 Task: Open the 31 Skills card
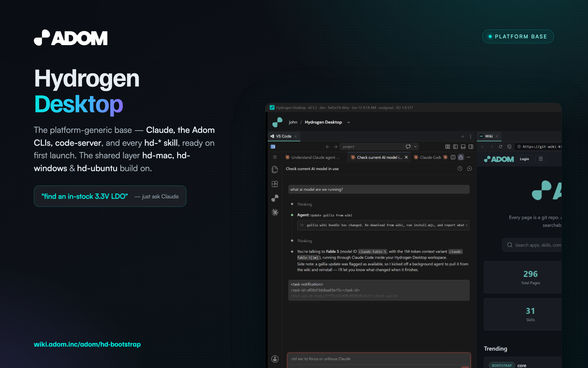(x=523, y=314)
